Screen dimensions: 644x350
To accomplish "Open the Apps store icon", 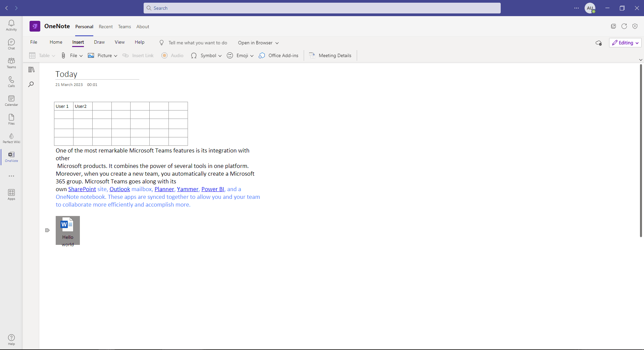I will (x=11, y=194).
